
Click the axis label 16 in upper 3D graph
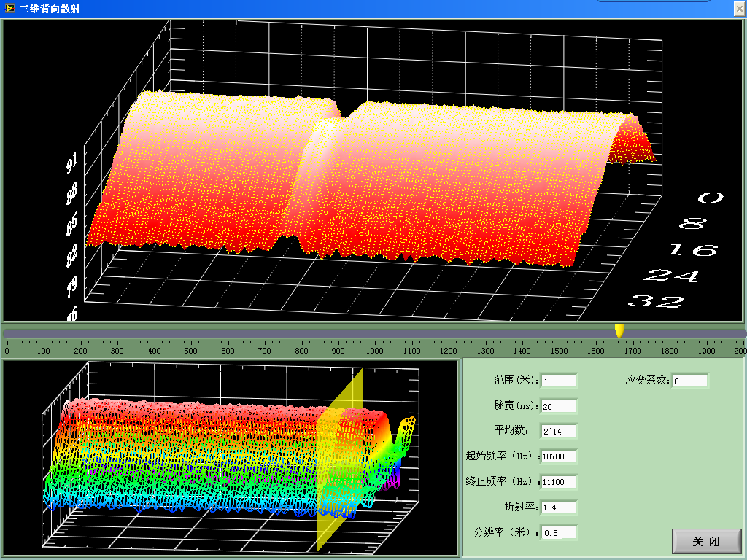(x=691, y=249)
